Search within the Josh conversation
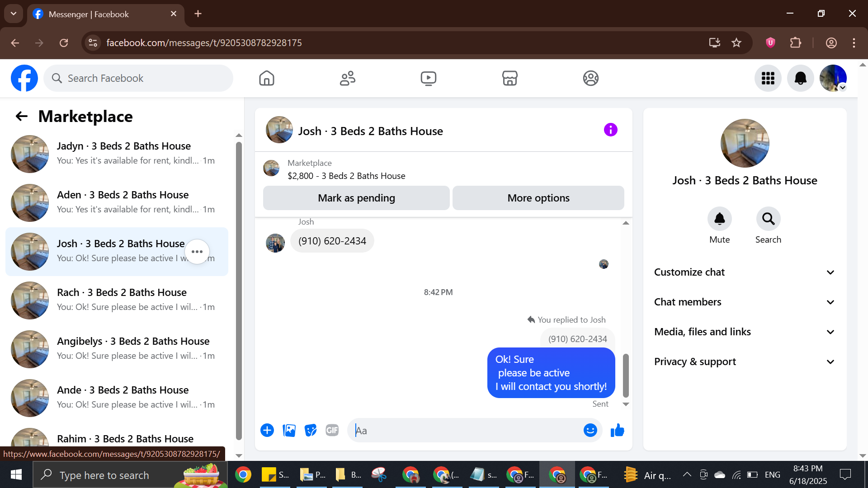The image size is (868, 488). [x=768, y=219]
